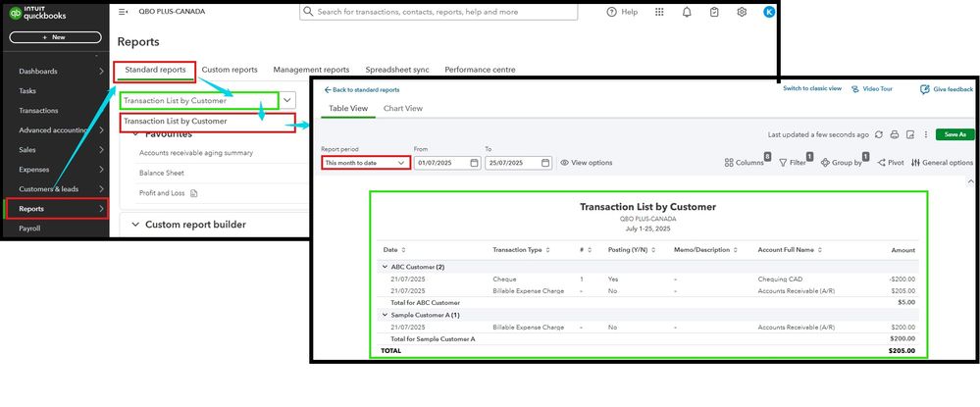Expand the Advanced accounting submenu
The width and height of the screenshot is (980, 407).
coord(101,130)
